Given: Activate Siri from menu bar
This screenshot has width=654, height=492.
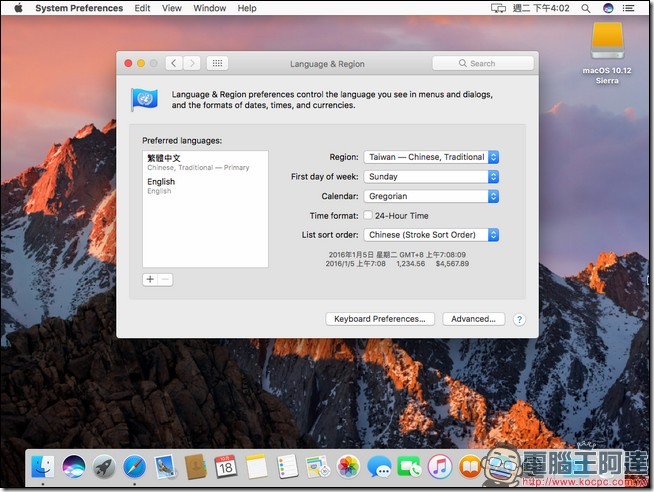Looking at the screenshot, I should [608, 8].
